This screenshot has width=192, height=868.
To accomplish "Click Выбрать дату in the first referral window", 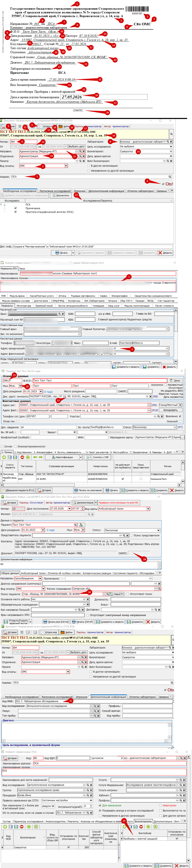I will (x=77, y=147).
